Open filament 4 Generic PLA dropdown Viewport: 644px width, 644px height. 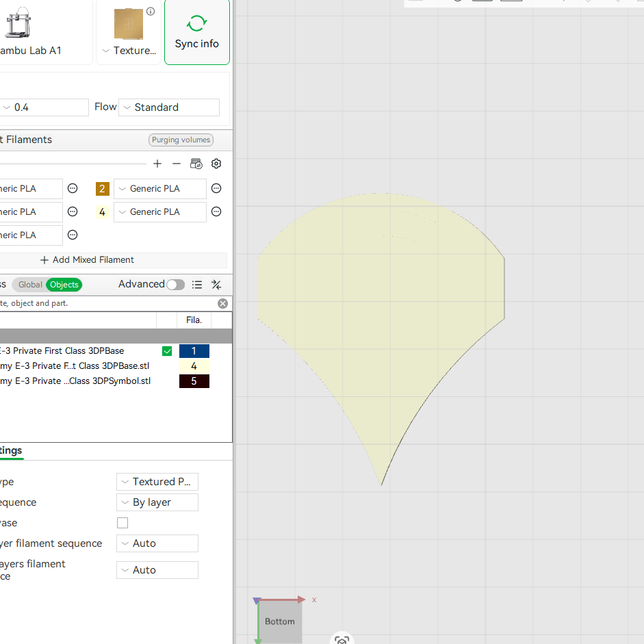pyautogui.click(x=159, y=212)
